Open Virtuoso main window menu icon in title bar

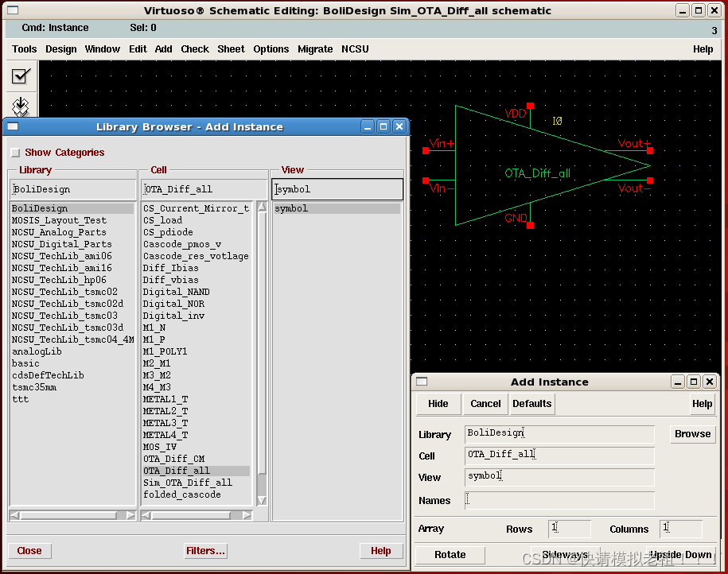tap(13, 10)
